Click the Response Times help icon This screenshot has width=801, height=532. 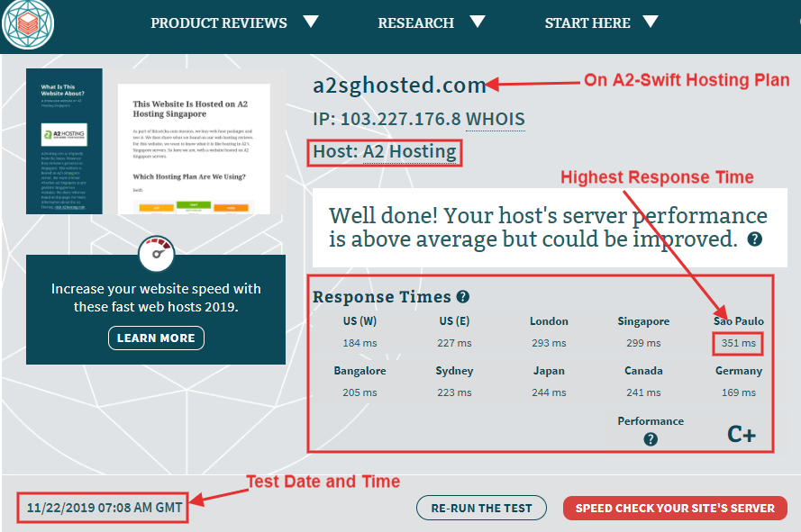(463, 297)
